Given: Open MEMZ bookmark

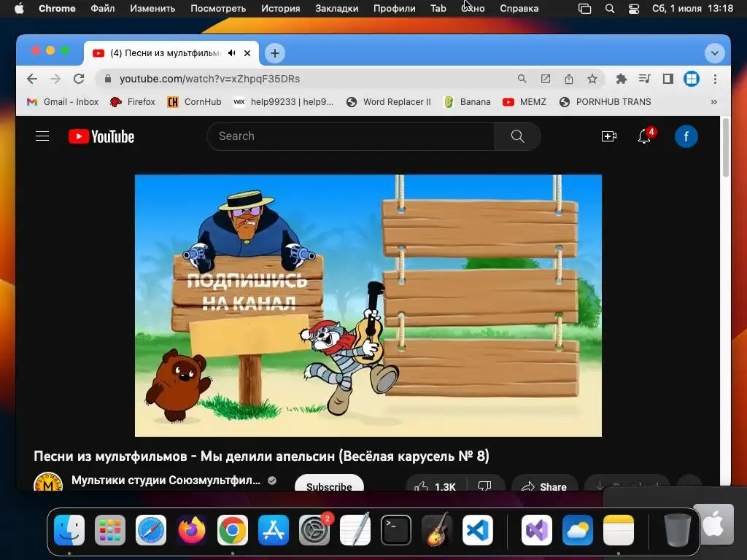Looking at the screenshot, I should coord(524,102).
